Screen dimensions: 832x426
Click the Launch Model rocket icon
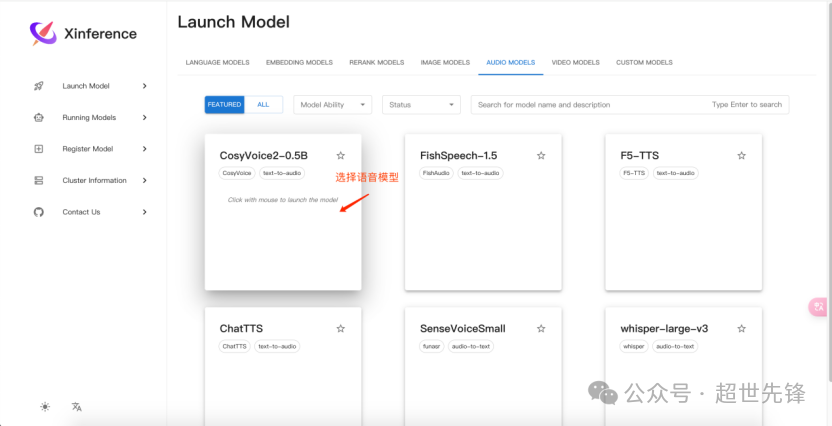(x=38, y=86)
